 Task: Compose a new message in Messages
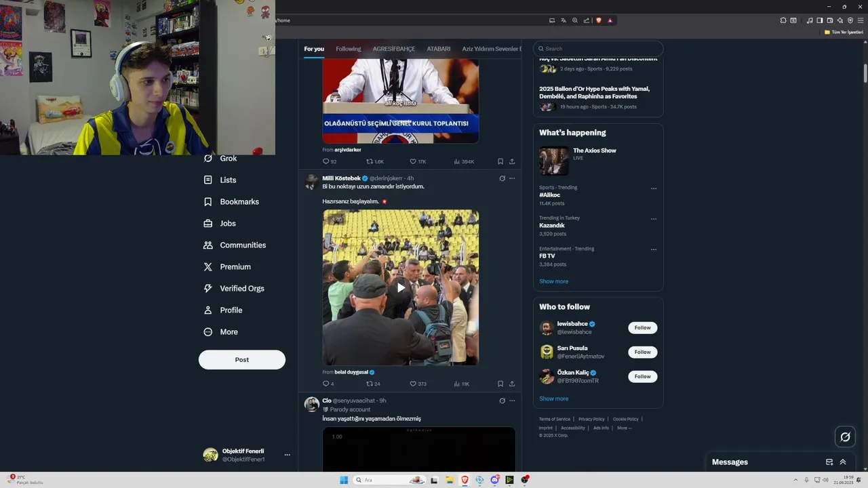point(829,462)
